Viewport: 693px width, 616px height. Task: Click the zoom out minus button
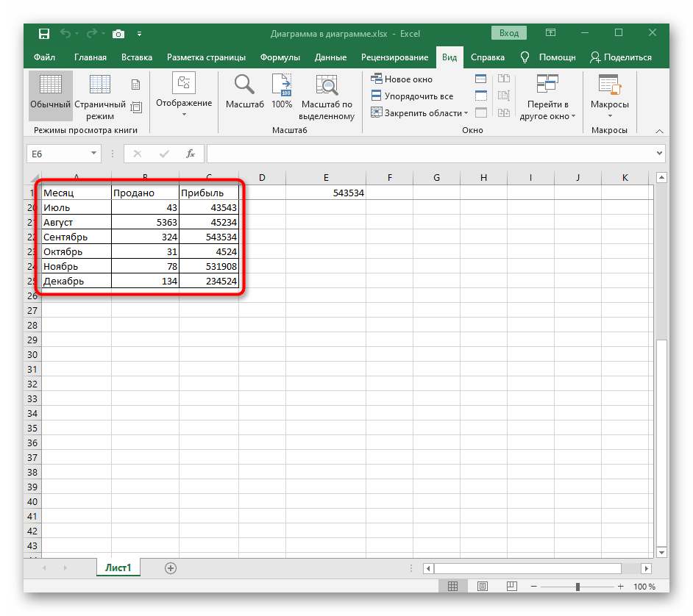533,587
